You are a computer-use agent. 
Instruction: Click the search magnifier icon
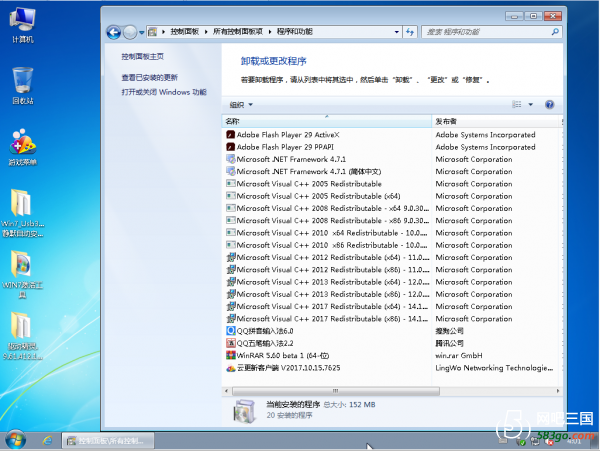(555, 32)
